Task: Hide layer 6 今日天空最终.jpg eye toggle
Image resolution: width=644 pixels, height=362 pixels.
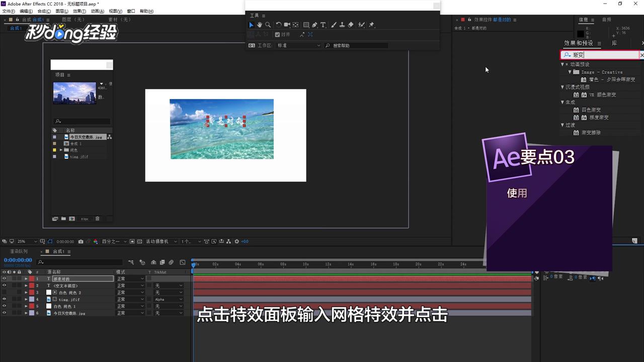Action: click(4, 313)
